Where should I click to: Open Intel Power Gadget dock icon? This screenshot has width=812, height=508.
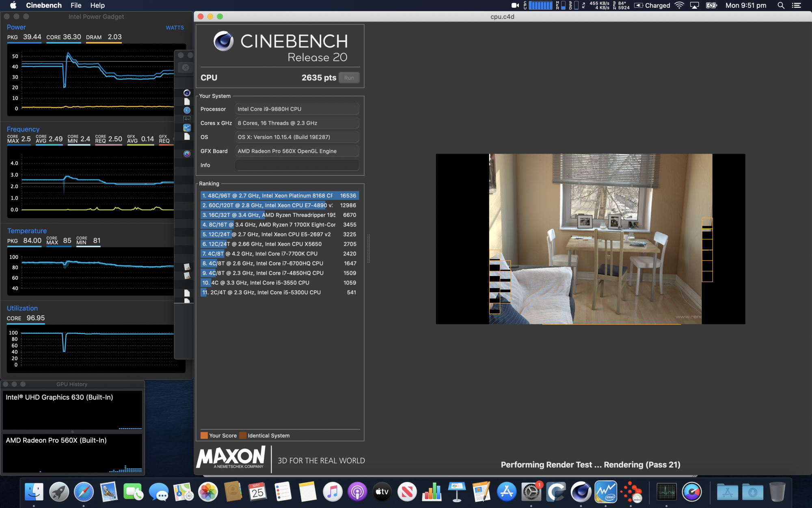pos(605,492)
